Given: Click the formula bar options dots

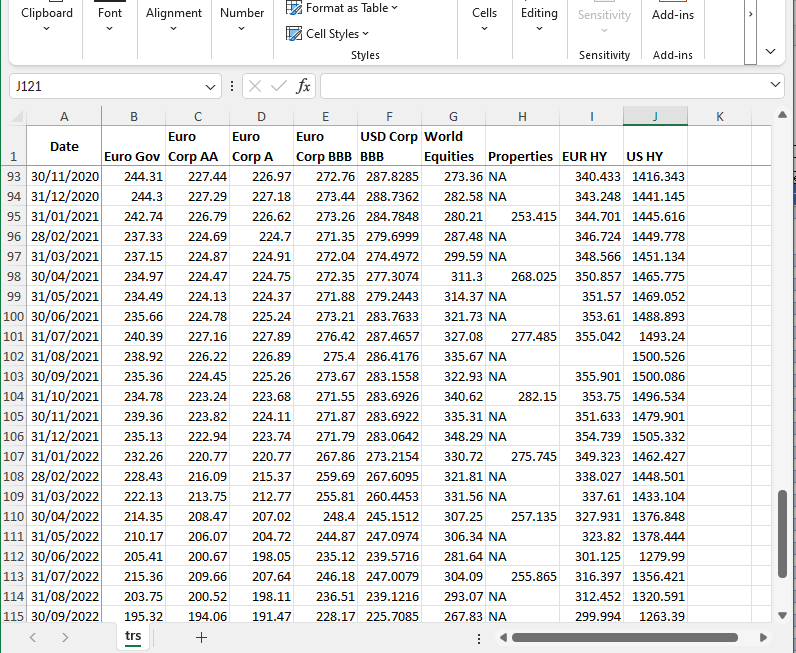Looking at the screenshot, I should point(232,86).
